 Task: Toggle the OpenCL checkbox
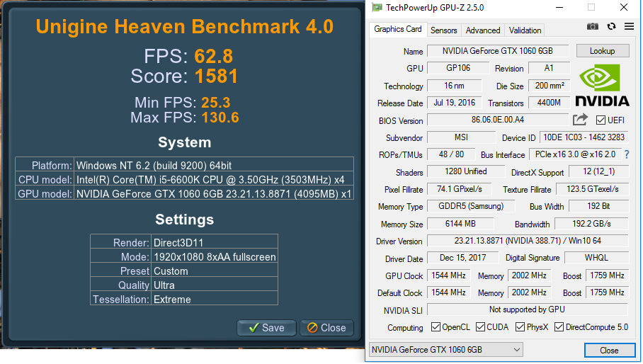pyautogui.click(x=437, y=327)
